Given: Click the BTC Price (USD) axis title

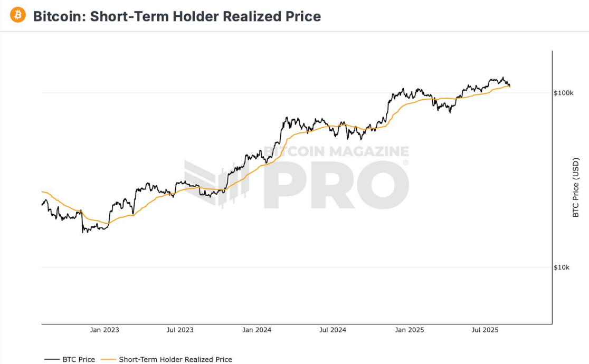Looking at the screenshot, I should pyautogui.click(x=575, y=187).
